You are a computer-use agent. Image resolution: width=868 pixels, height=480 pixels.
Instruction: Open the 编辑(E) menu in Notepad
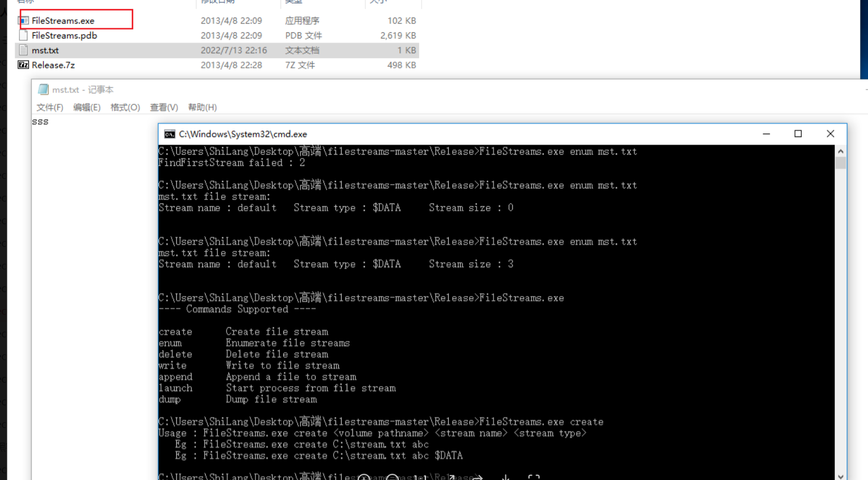(87, 108)
